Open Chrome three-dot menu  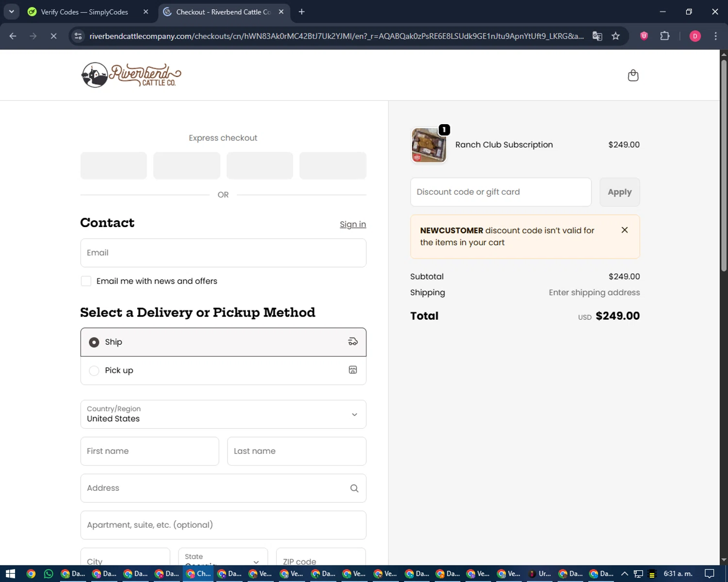[x=715, y=36]
